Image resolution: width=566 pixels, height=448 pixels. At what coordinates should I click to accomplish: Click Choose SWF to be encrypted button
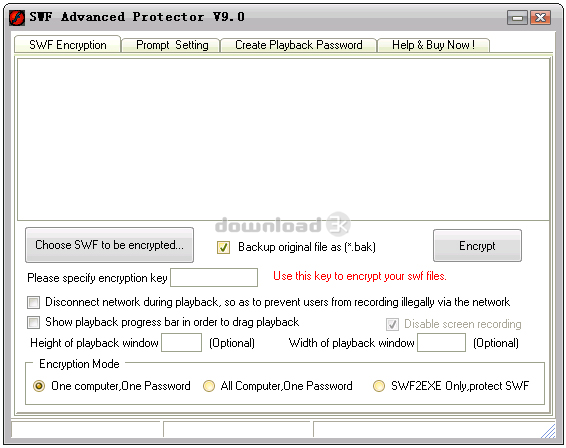(109, 245)
